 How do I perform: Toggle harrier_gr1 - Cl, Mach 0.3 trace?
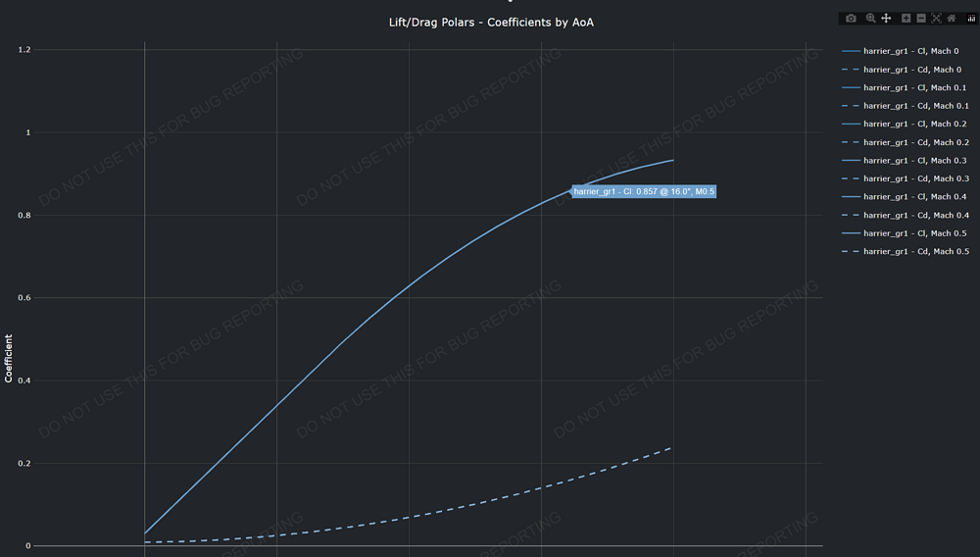coord(904,161)
